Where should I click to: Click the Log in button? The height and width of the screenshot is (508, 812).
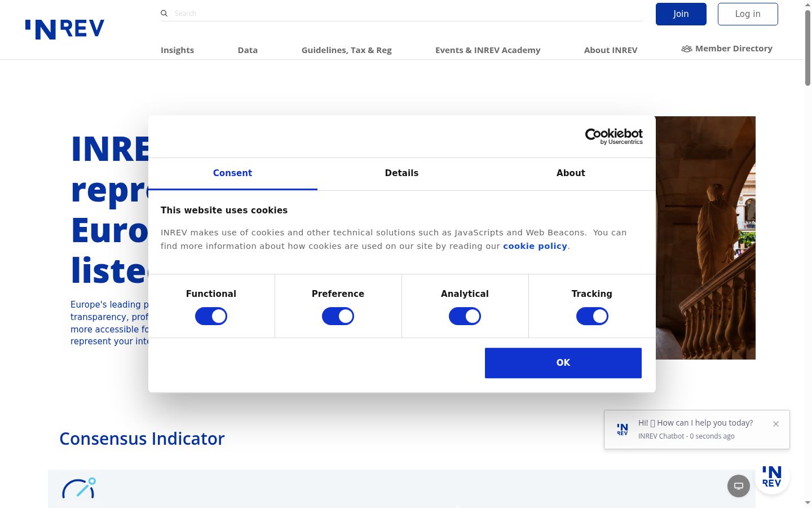pos(748,14)
